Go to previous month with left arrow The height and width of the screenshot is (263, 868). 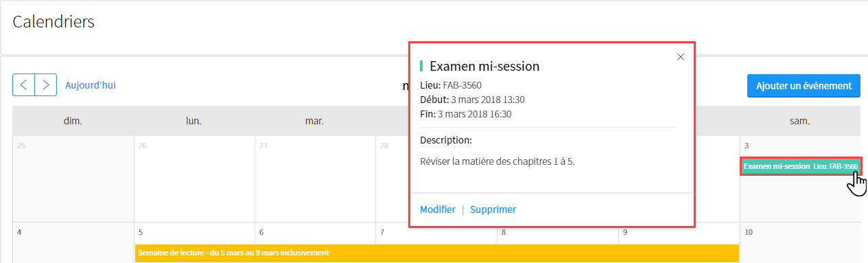(x=24, y=85)
